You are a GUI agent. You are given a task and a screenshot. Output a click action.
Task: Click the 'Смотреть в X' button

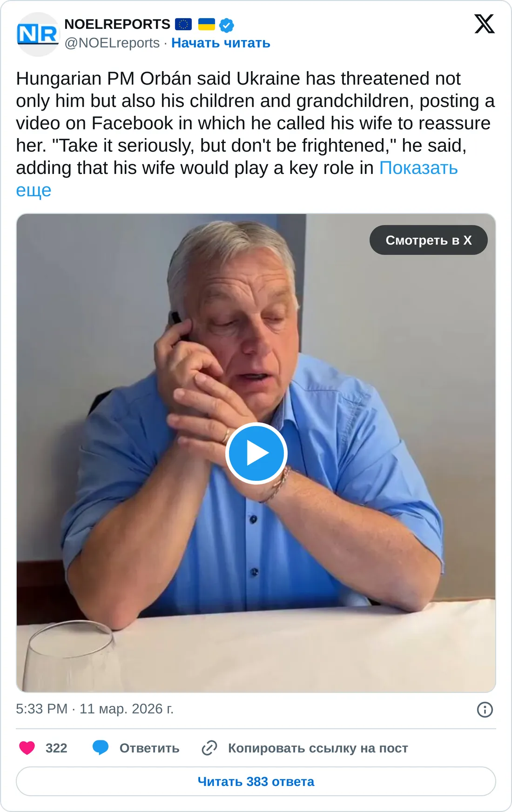(x=429, y=240)
